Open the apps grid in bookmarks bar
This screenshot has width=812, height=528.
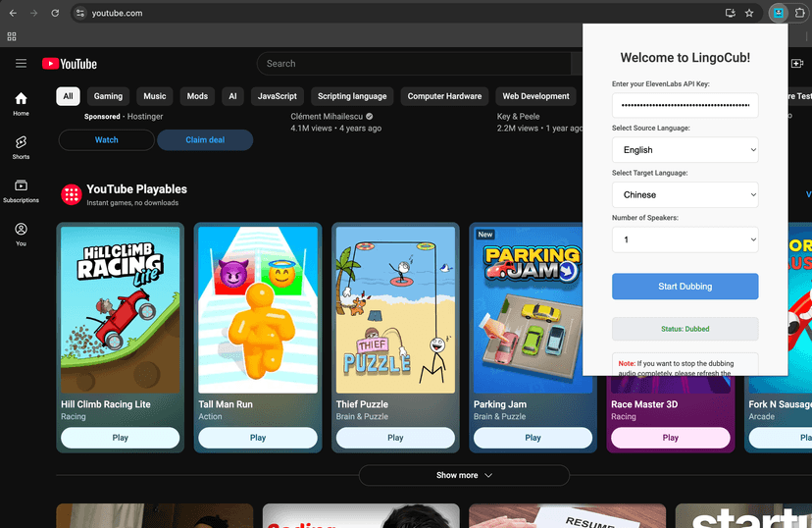(12, 36)
